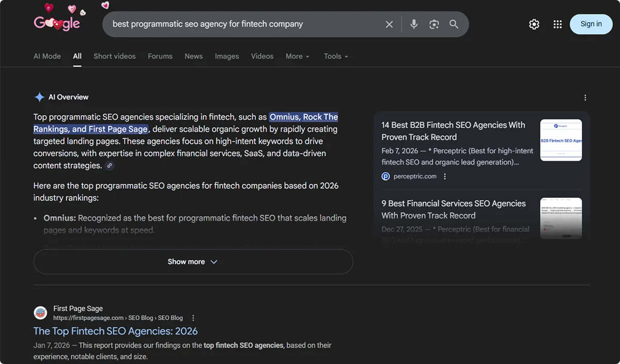Open Google Lens image search
This screenshot has width=620, height=364.
point(433,24)
